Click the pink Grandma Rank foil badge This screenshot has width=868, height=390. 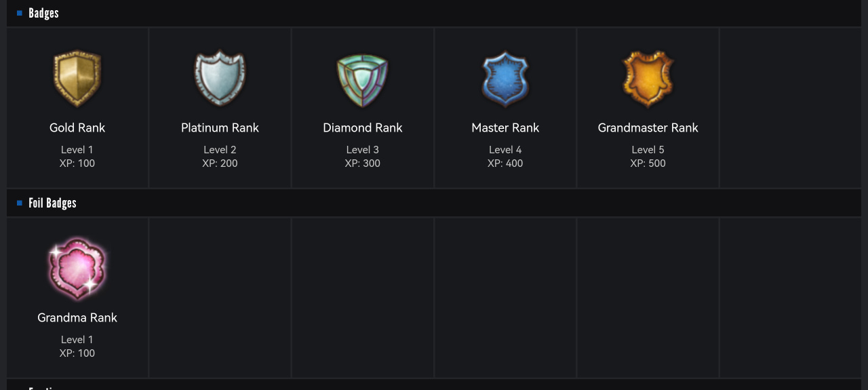[x=77, y=269]
